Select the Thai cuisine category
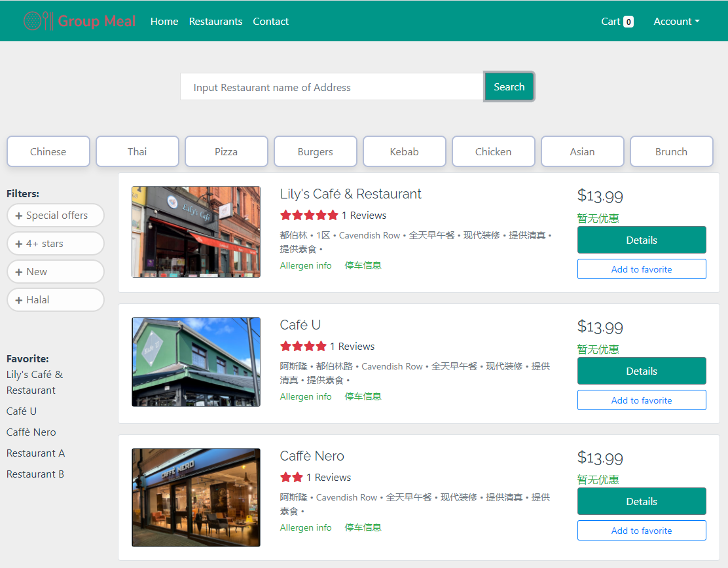Screen dimensions: 728x568 [x=137, y=151]
